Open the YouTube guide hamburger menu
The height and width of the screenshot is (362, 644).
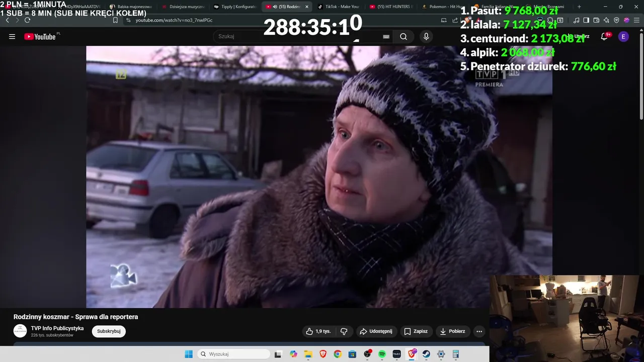(x=12, y=36)
